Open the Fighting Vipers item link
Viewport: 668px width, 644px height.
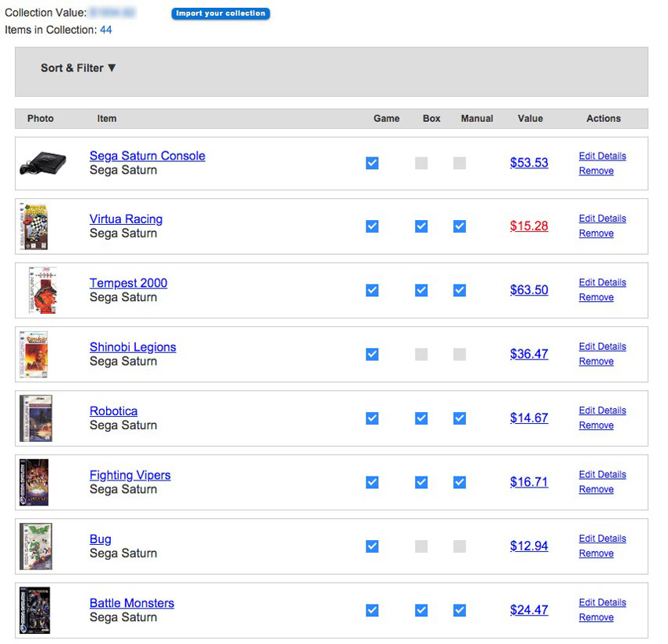click(x=130, y=475)
